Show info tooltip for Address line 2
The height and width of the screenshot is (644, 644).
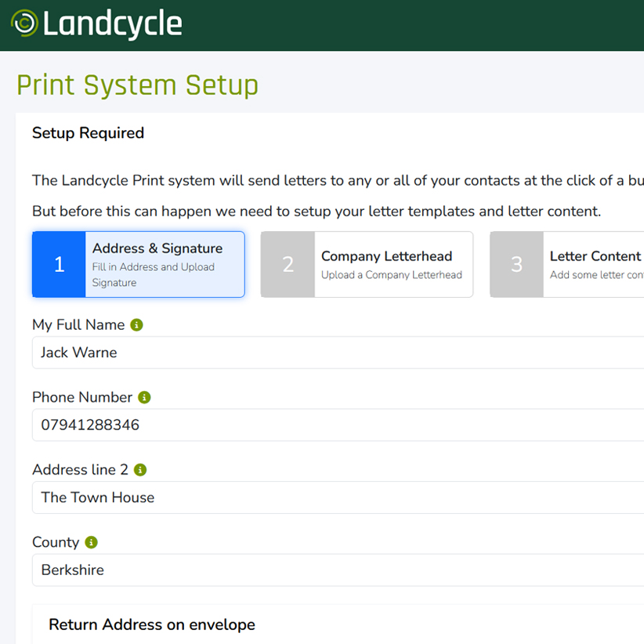tap(140, 470)
